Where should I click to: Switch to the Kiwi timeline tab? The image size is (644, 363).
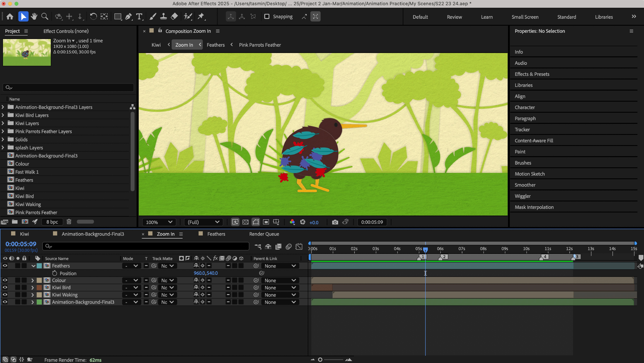(x=24, y=234)
